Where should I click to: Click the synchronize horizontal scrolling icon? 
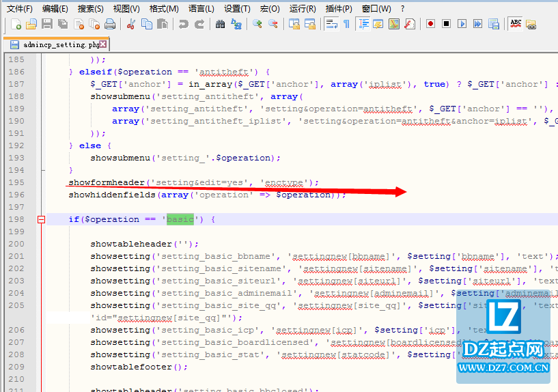pyautogui.click(x=309, y=24)
